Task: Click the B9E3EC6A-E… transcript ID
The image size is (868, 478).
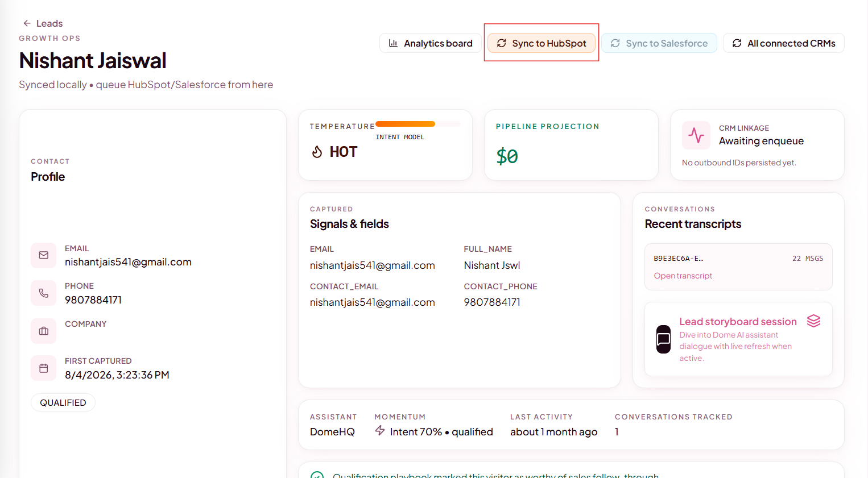Action: click(679, 259)
